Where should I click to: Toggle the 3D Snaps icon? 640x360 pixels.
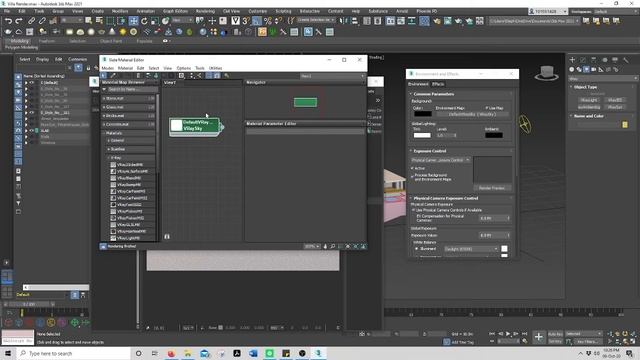pos(246,21)
